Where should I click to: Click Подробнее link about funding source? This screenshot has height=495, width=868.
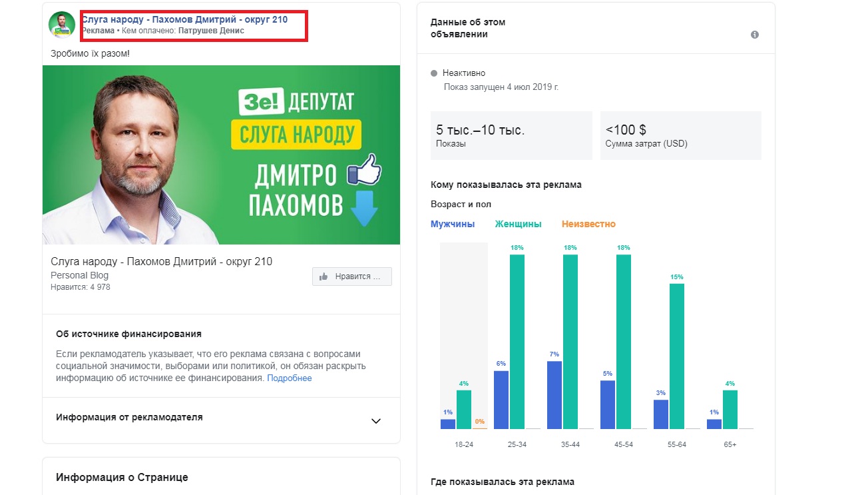click(x=290, y=378)
